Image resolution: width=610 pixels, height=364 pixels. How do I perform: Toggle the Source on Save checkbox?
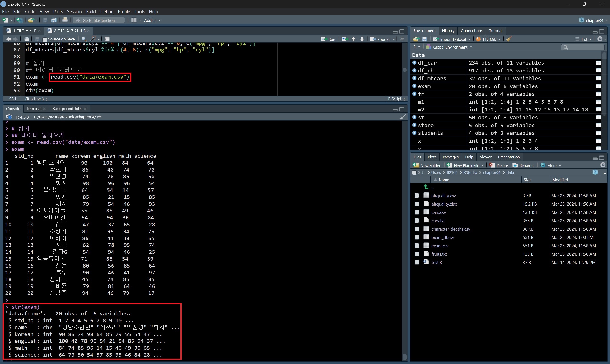pyautogui.click(x=45, y=39)
